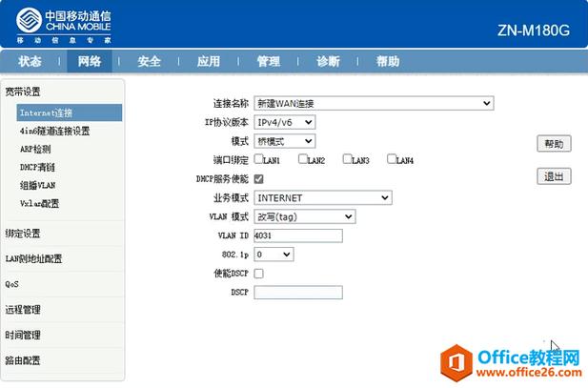Enable the 使能DSCP checkbox
The width and height of the screenshot is (588, 388).
259,274
